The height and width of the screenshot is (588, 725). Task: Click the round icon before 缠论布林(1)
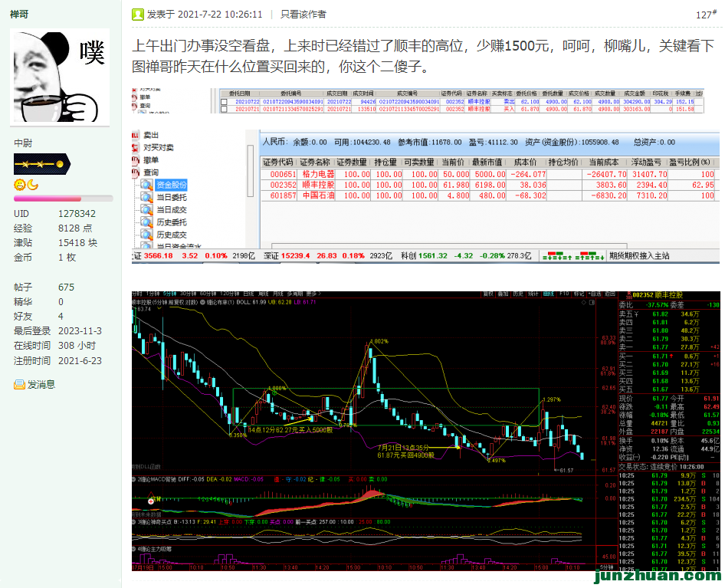click(202, 303)
